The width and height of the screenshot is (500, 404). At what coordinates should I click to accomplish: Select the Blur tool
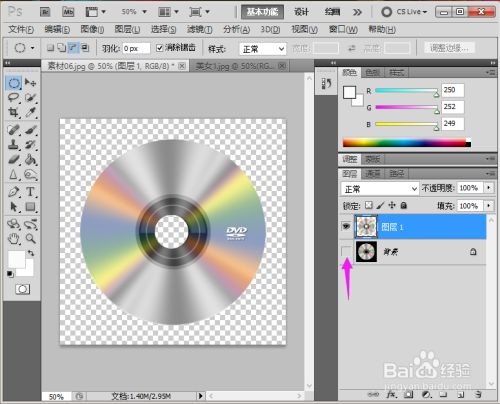pos(14,174)
